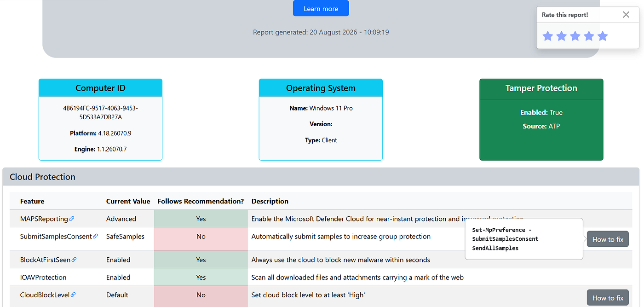Click the Description column header
This screenshot has width=644, height=307.
click(270, 201)
